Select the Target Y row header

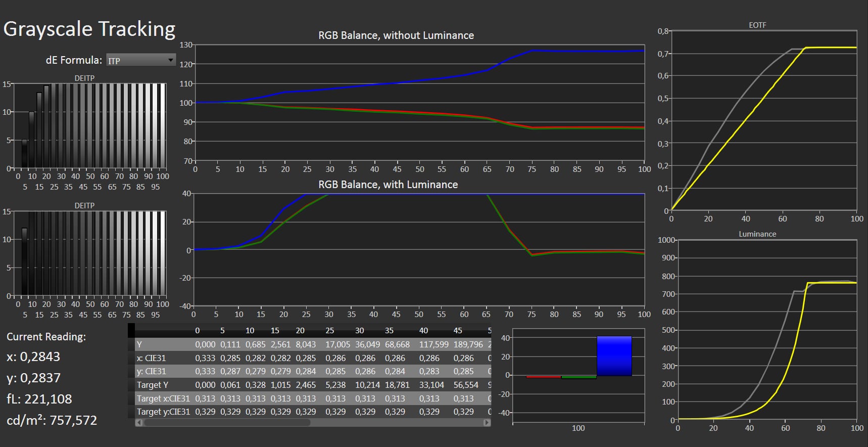153,385
